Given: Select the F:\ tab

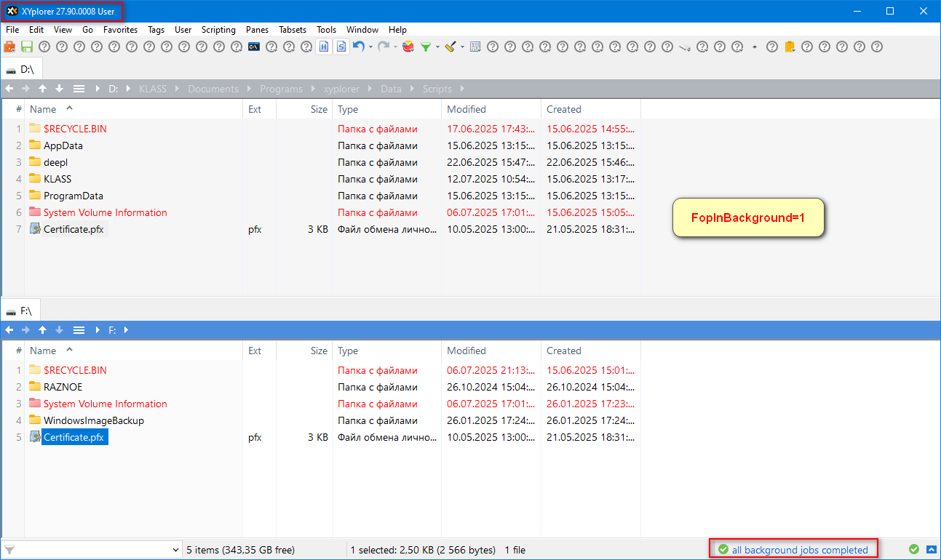Looking at the screenshot, I should pyautogui.click(x=20, y=311).
